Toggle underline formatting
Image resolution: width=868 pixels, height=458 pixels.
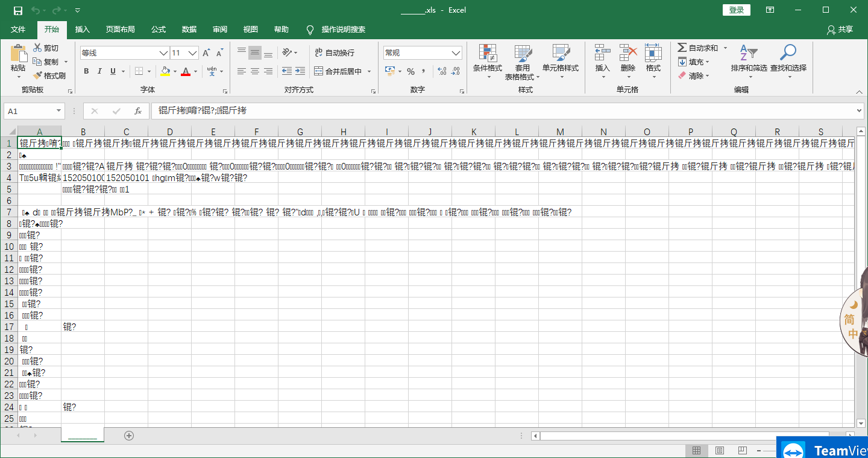click(x=113, y=71)
